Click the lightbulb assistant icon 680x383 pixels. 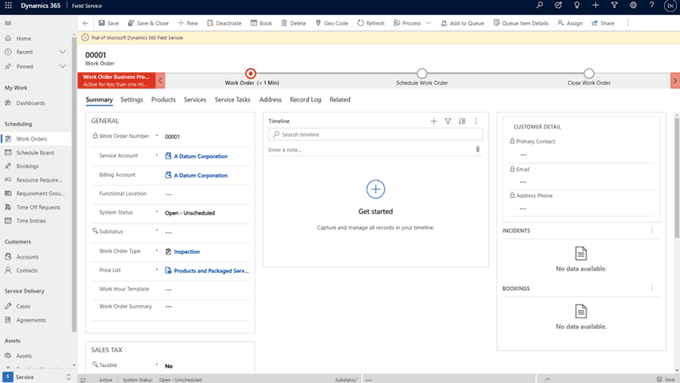[x=577, y=5]
